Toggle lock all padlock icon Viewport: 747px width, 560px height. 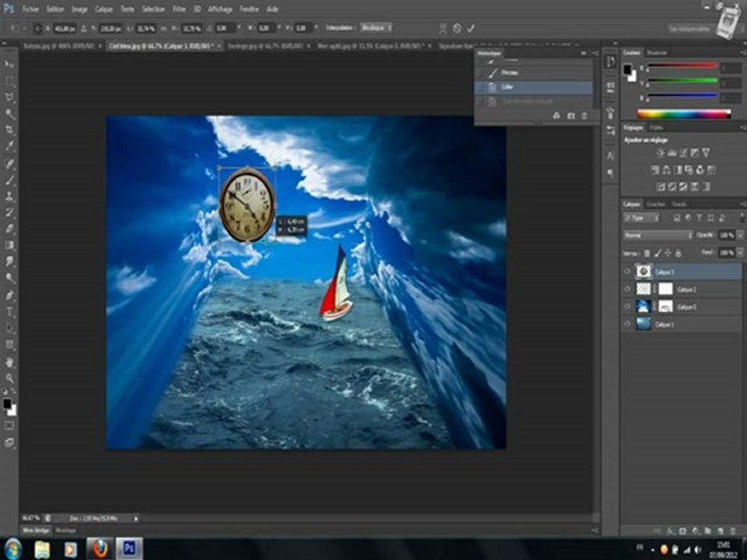coord(679,254)
